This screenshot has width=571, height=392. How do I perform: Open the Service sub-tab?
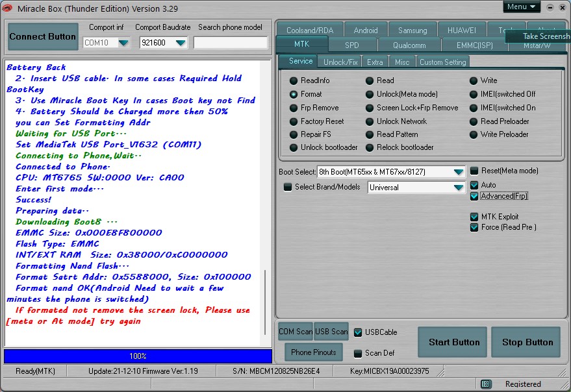coord(300,61)
